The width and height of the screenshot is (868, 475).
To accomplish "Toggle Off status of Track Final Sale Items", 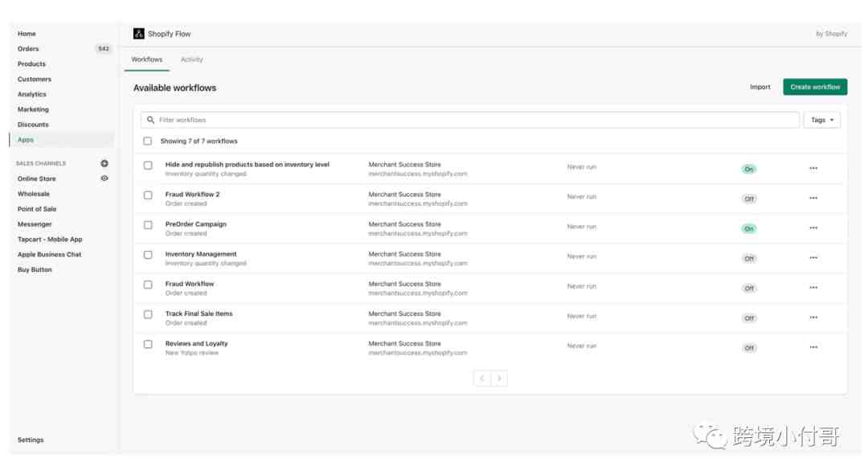I will [x=749, y=319].
